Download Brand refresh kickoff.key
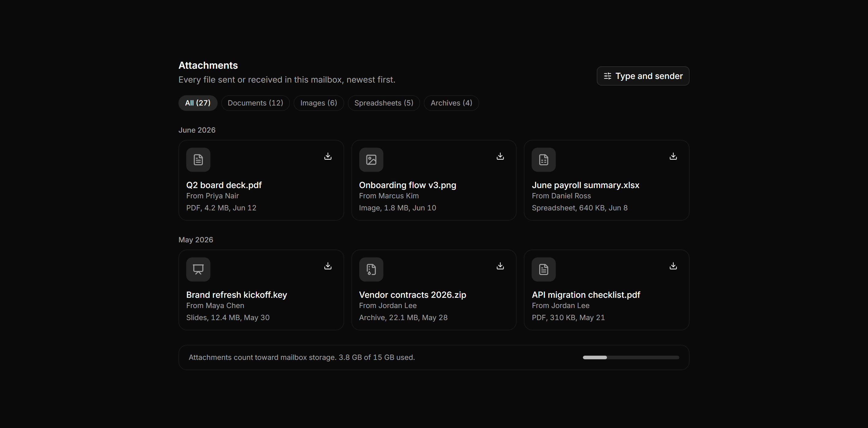Screen dimensions: 868x428 click(x=328, y=266)
